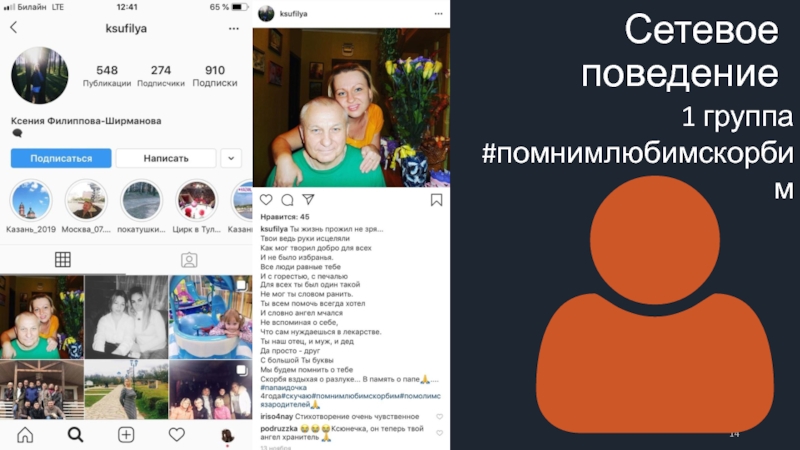Screen dimensions: 800x450
Task: Follow the profile with the Подписаться button
Action: point(61,158)
